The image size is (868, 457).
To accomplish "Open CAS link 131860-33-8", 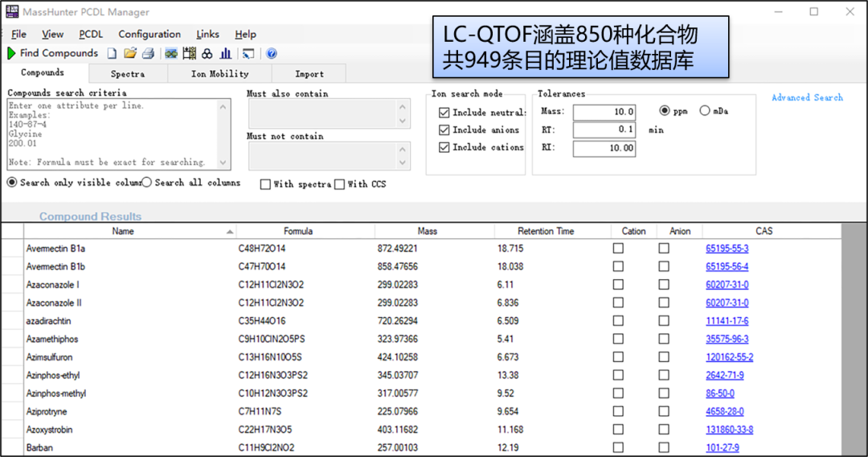I will pyautogui.click(x=729, y=430).
